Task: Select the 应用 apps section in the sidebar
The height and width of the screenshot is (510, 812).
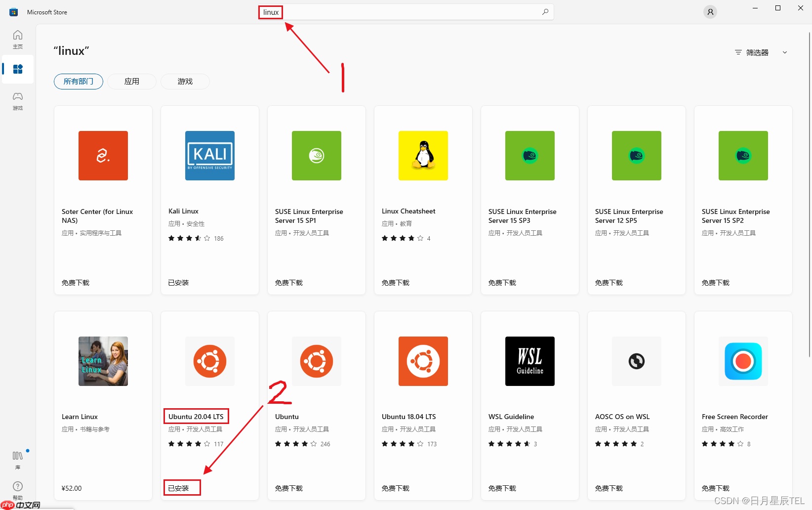Action: (x=18, y=69)
